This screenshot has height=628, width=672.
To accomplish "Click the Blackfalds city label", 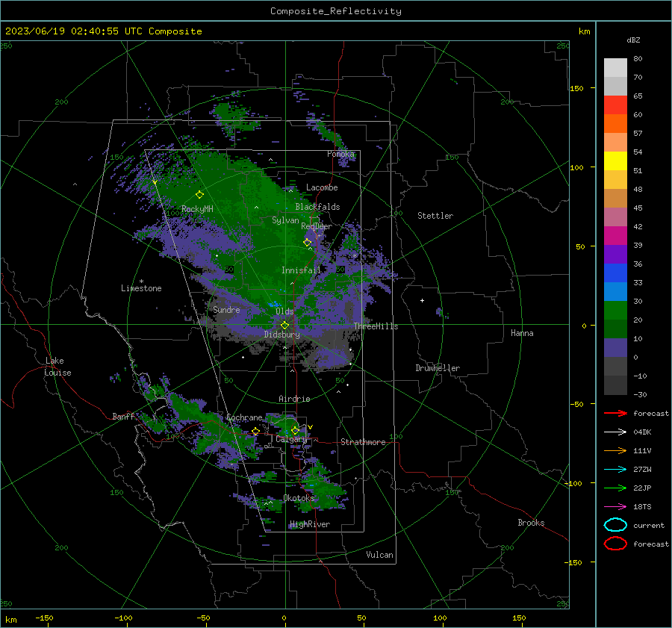I will 317,207.
